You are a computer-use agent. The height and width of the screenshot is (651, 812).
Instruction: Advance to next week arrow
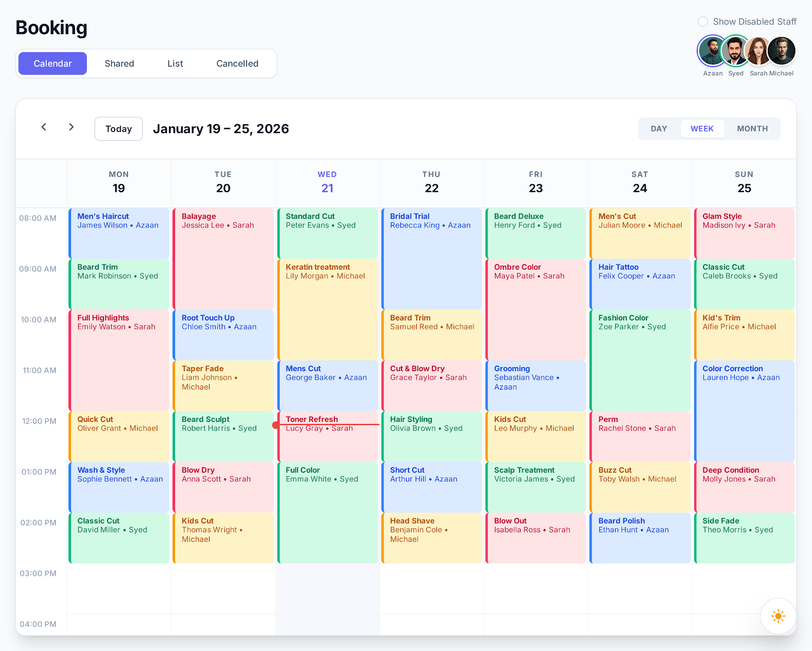point(72,127)
